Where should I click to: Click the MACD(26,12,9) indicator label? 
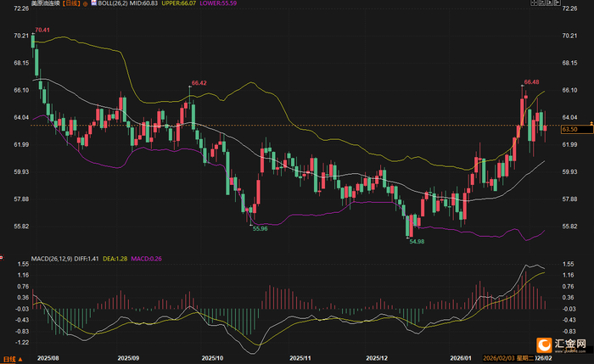coord(52,259)
